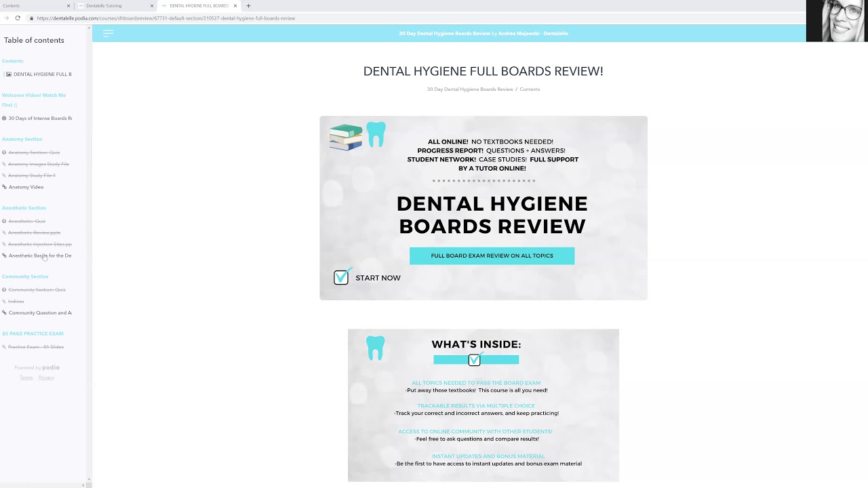Click the attachment icon beside Anesthetic Review.pptx
The height and width of the screenshot is (488, 868).
(4, 232)
